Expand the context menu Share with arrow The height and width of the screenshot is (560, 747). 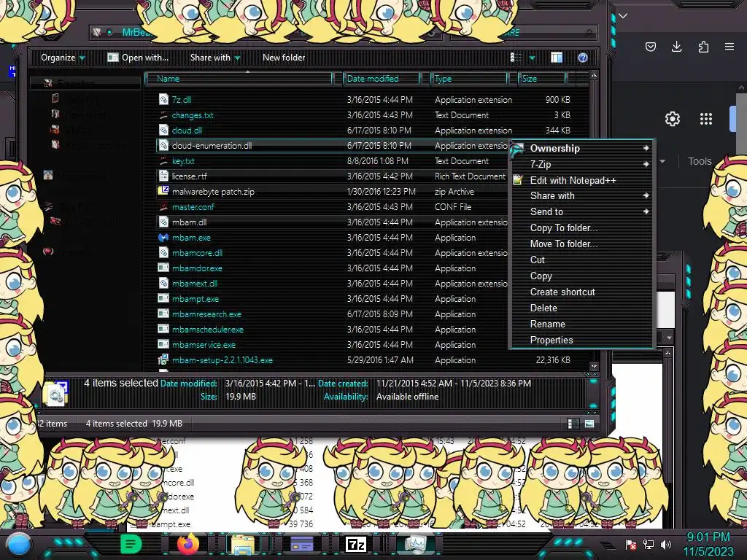(646, 195)
